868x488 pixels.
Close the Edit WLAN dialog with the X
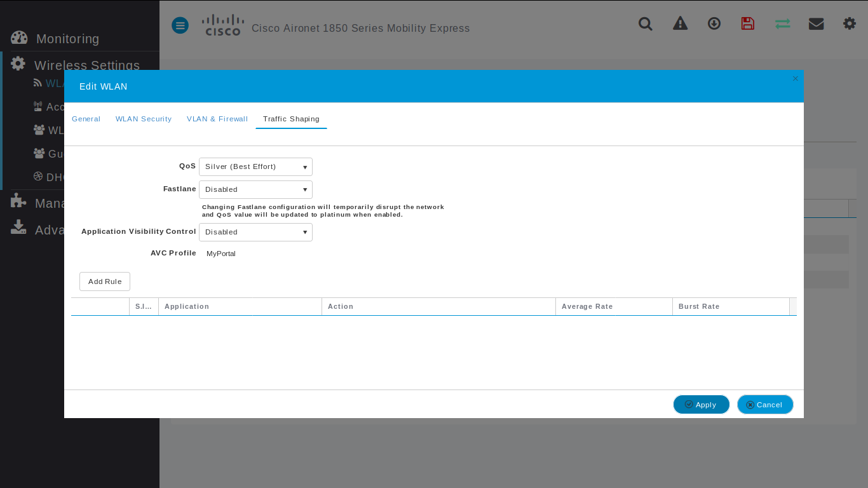coord(795,78)
